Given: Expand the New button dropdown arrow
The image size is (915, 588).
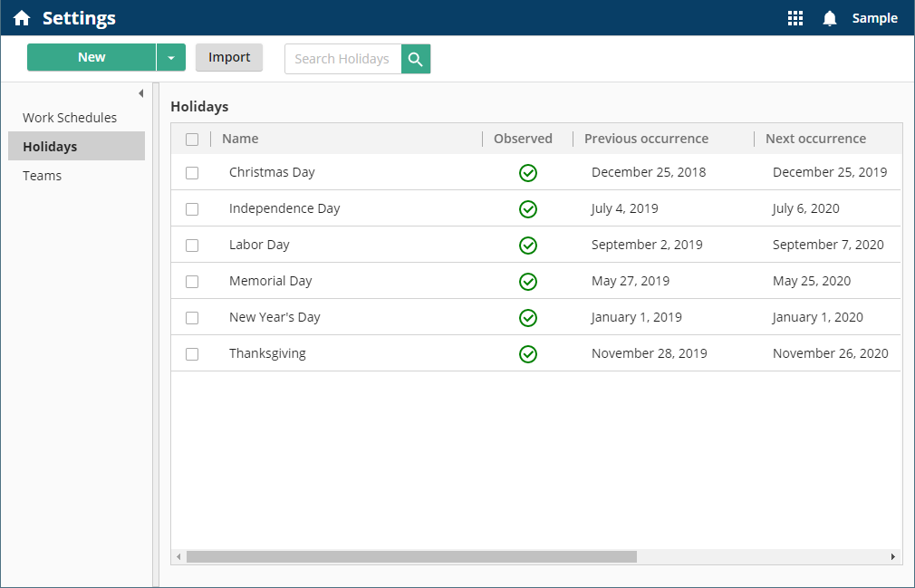Looking at the screenshot, I should 171,58.
